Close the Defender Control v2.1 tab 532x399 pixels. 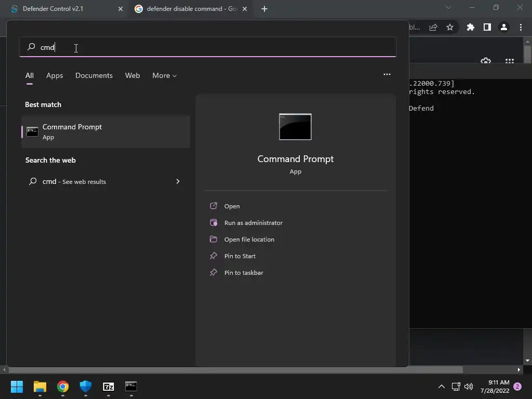121,9
